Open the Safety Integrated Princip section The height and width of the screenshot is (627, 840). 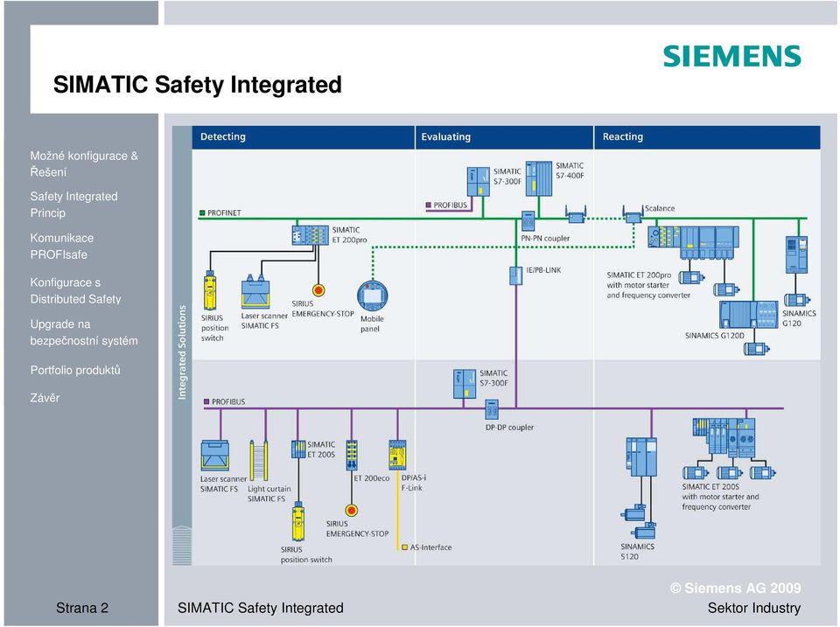73,205
